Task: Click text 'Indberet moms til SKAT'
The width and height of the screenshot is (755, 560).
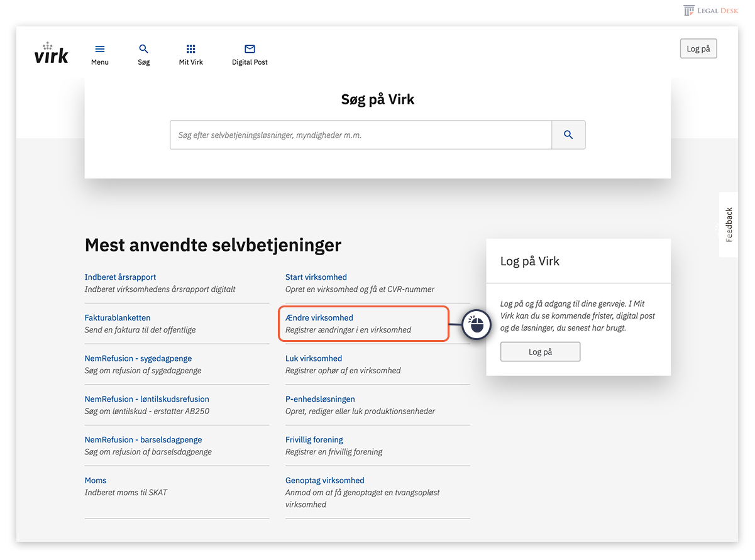Action: pyautogui.click(x=126, y=493)
